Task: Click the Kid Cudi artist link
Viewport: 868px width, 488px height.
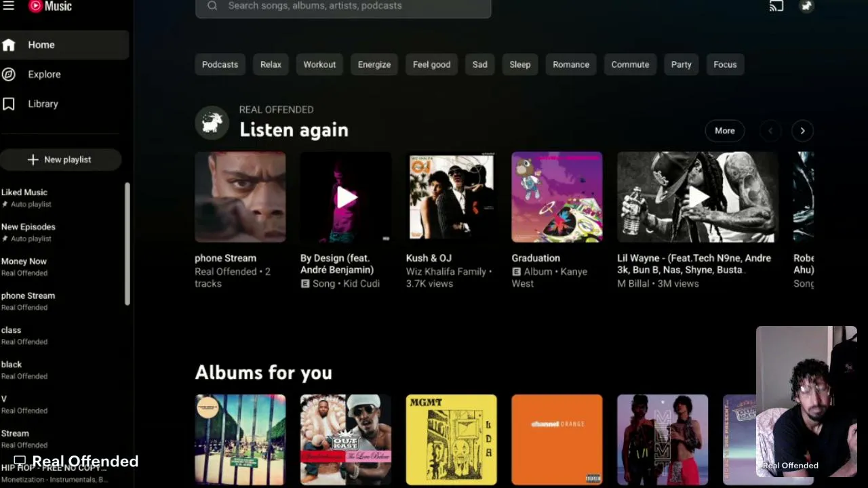Action: [x=361, y=283]
